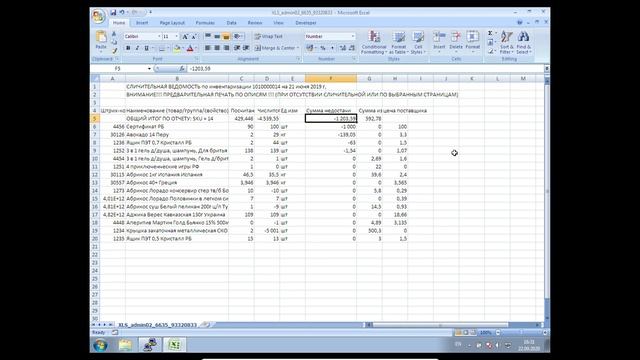Viewport: 640px width, 360px height.
Task: Open Format as Table gallery
Action: (398, 43)
